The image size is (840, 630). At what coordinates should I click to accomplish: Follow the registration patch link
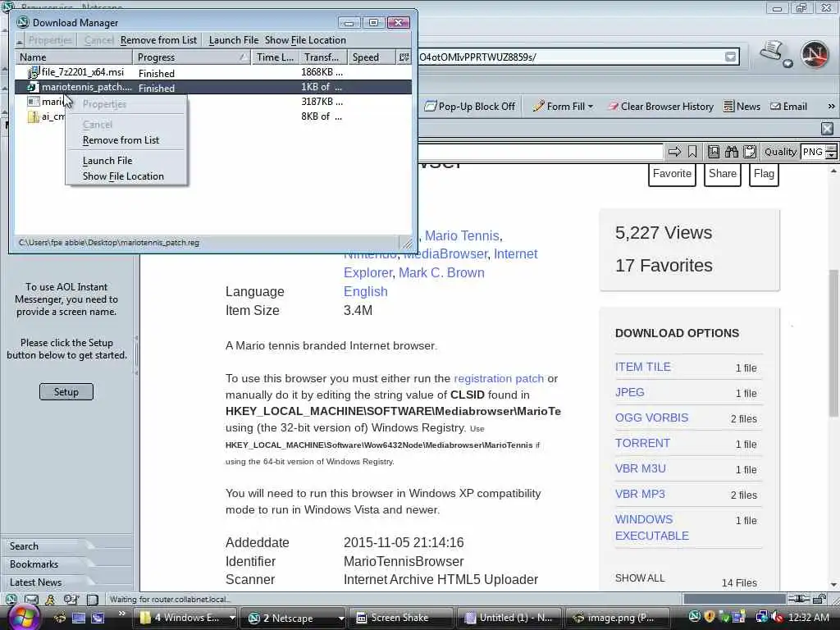pyautogui.click(x=498, y=378)
